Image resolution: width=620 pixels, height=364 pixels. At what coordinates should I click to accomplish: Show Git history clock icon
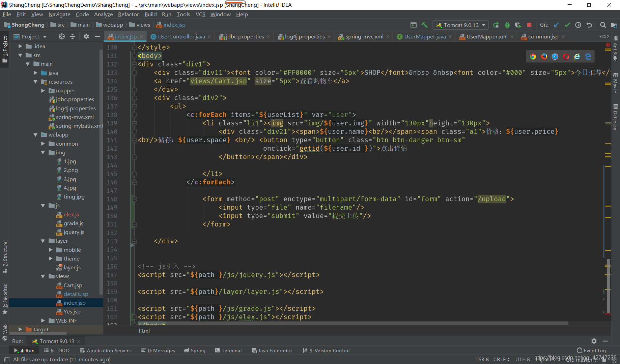pyautogui.click(x=578, y=25)
